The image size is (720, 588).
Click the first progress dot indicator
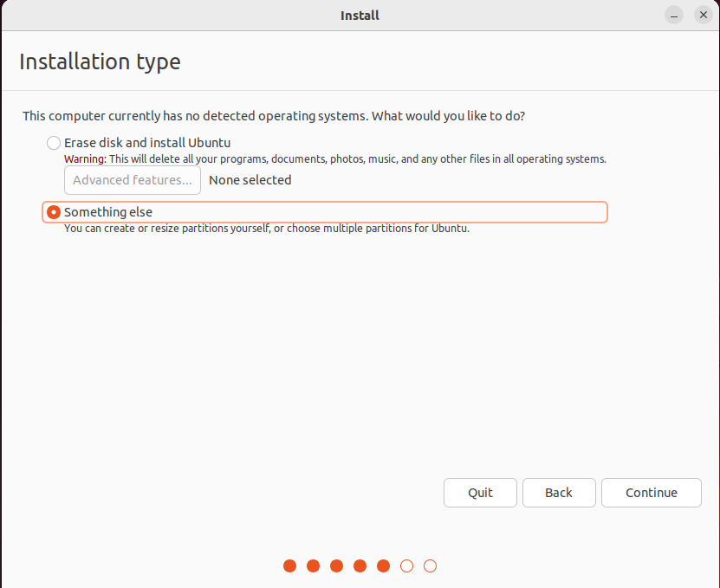pyautogui.click(x=289, y=566)
